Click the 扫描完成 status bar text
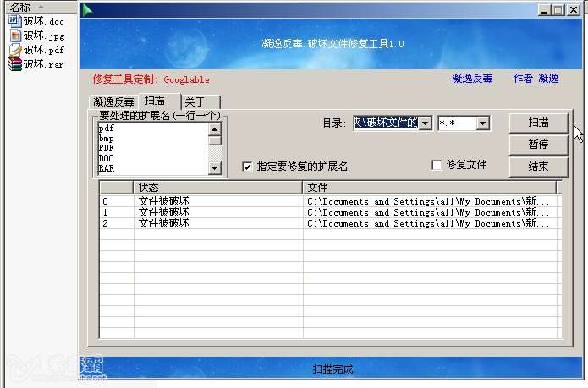The height and width of the screenshot is (388, 588). pyautogui.click(x=332, y=369)
